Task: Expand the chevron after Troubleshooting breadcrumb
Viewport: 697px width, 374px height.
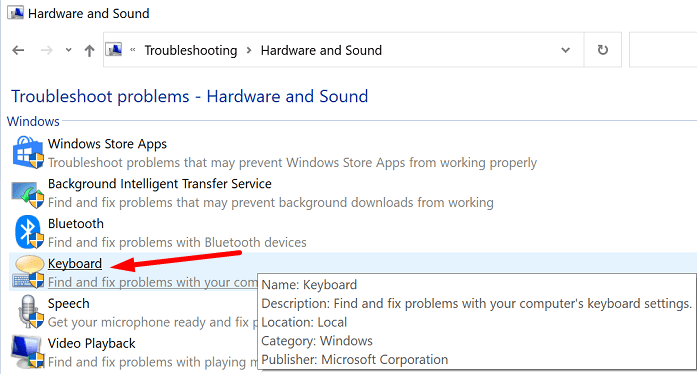Action: tap(249, 50)
